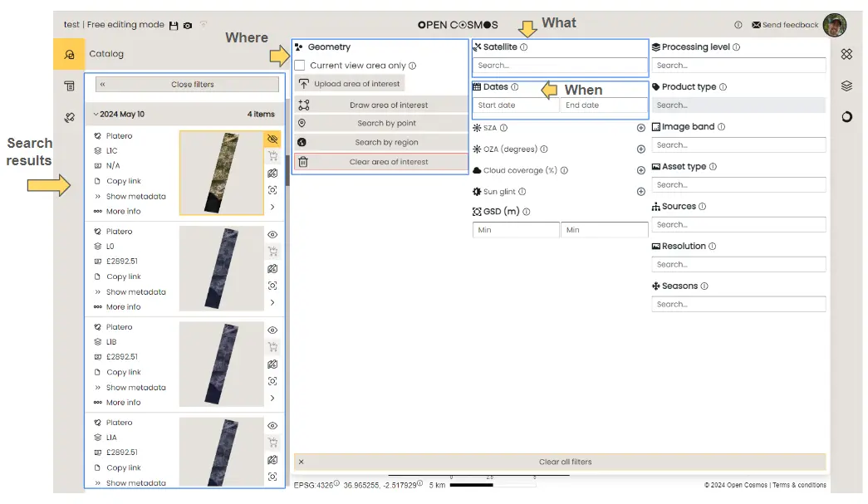Click the trash icon for clearing area

pos(303,162)
